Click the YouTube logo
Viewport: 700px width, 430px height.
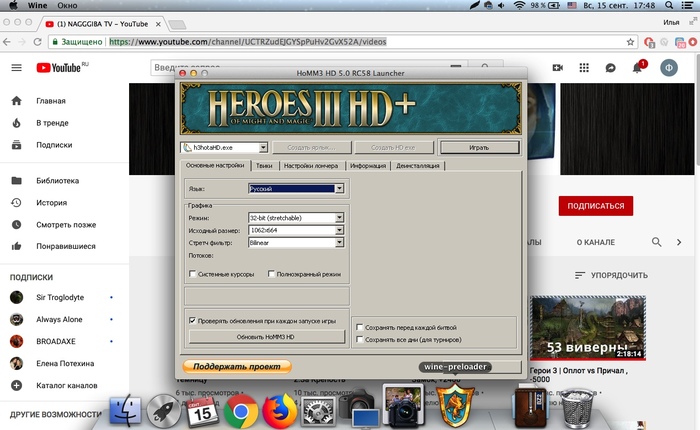(x=59, y=68)
